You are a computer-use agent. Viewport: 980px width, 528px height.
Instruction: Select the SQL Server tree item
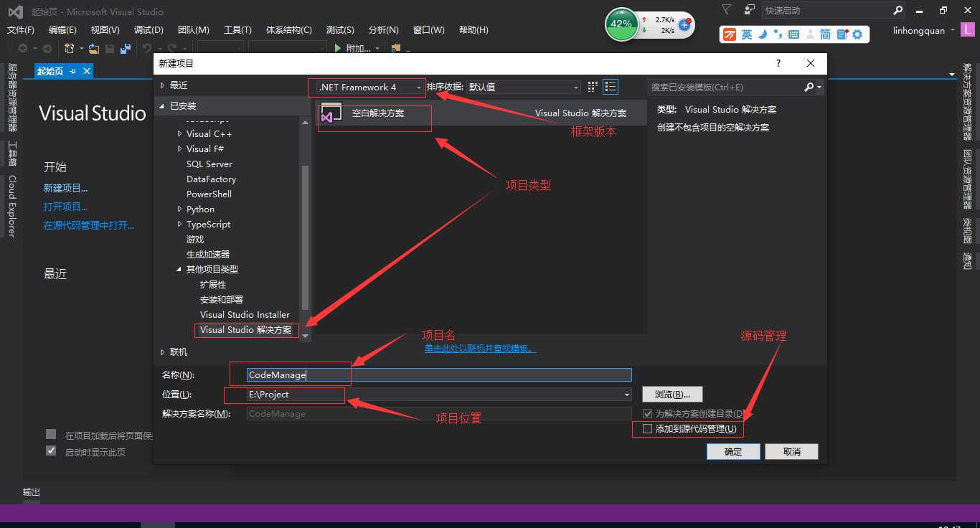[209, 164]
